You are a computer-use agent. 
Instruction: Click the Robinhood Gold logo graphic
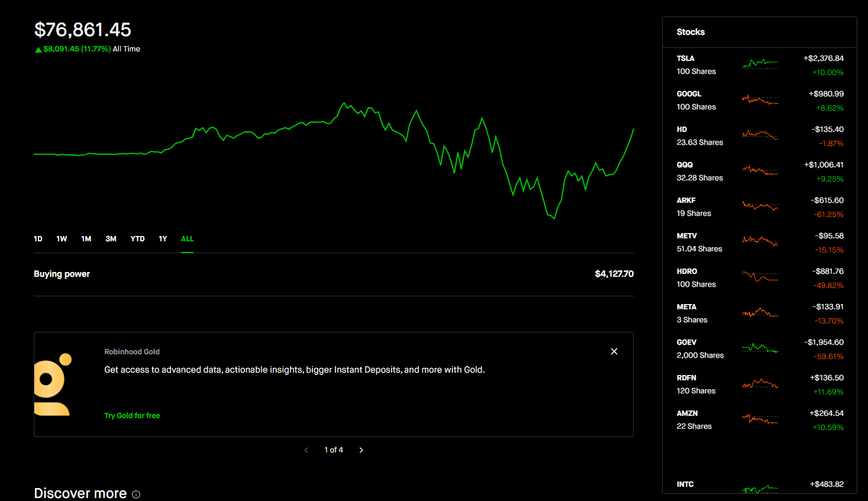coord(53,384)
